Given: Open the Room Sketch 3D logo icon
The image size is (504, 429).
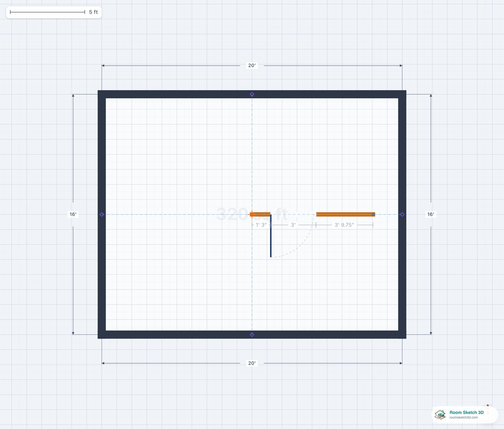Looking at the screenshot, I should point(440,415).
